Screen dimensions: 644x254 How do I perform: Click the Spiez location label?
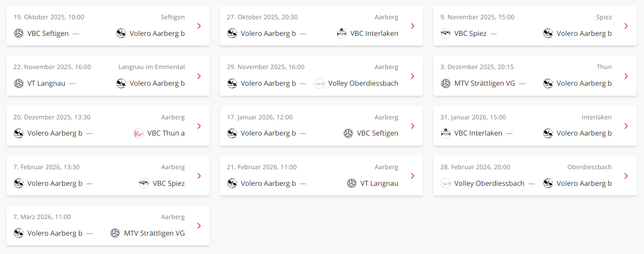pos(604,17)
